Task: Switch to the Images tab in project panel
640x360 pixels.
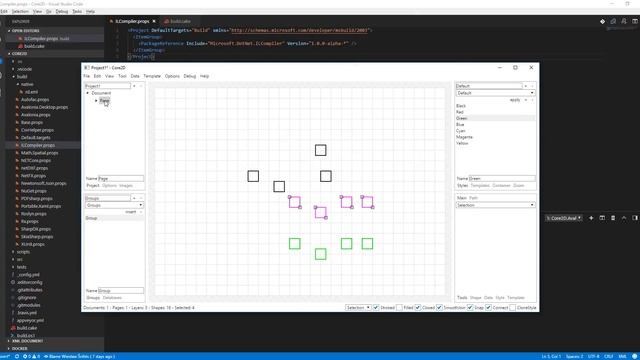Action: pos(126,185)
